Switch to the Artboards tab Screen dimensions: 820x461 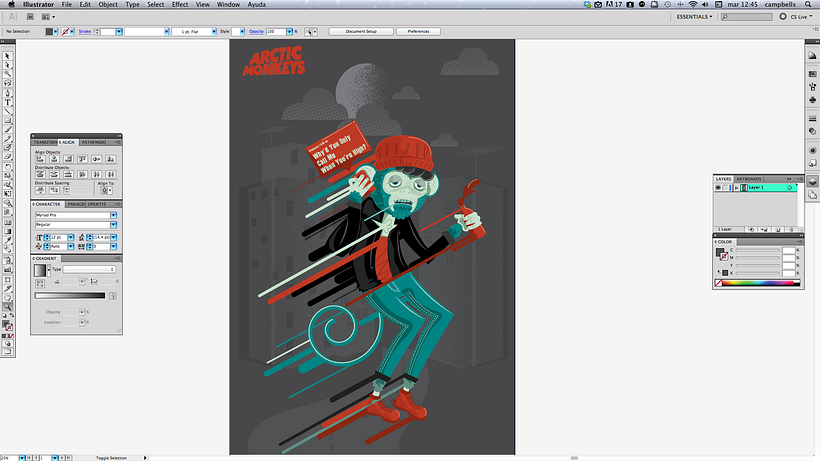point(749,179)
